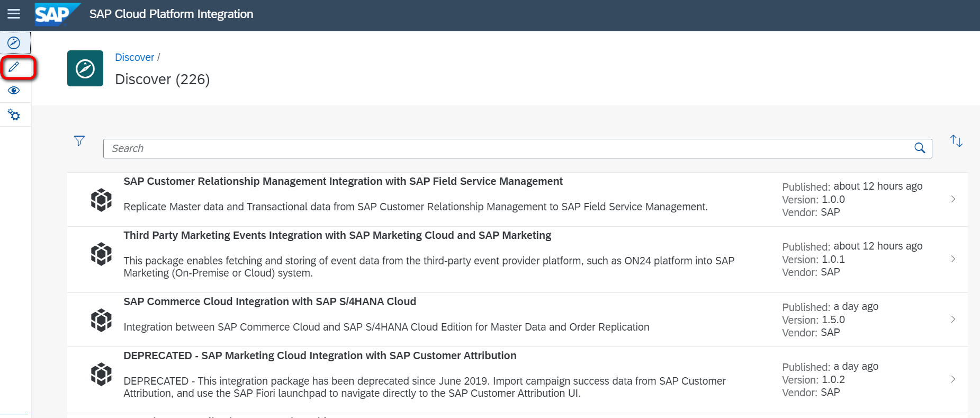Open the filter funnel icon
Viewport: 980px width, 418px height.
pyautogui.click(x=79, y=141)
